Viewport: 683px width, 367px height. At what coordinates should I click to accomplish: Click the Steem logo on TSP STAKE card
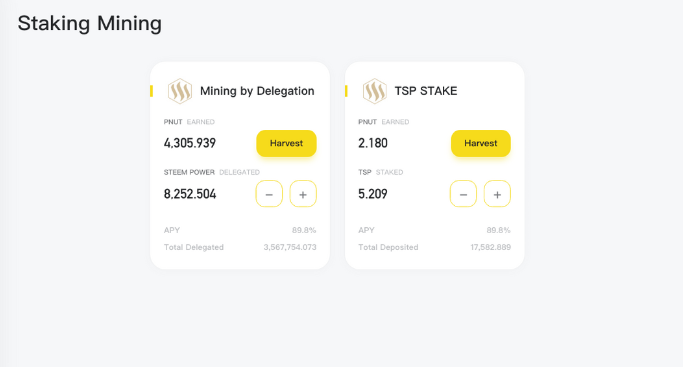pyautogui.click(x=375, y=91)
